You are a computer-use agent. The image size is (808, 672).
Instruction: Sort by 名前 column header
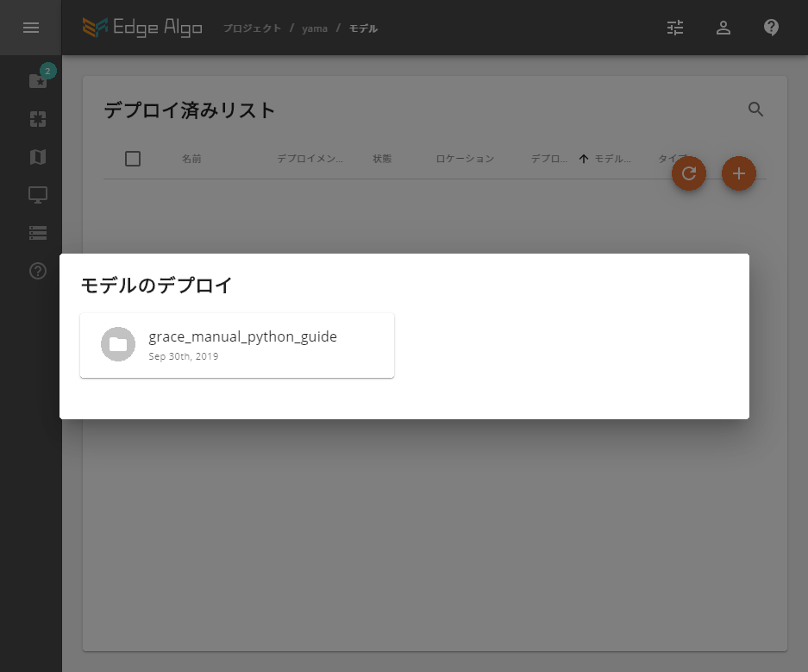coord(191,159)
